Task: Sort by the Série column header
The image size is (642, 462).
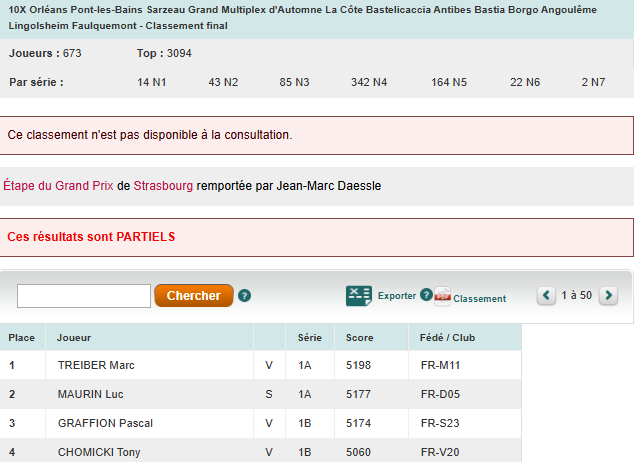Action: (309, 338)
